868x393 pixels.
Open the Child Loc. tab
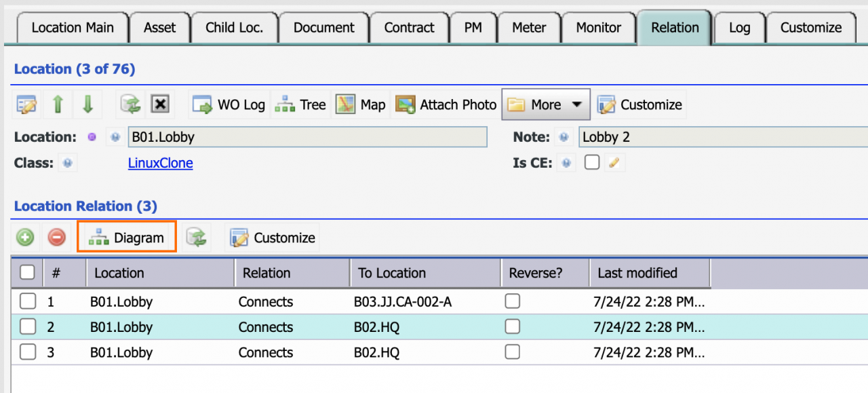tap(234, 28)
